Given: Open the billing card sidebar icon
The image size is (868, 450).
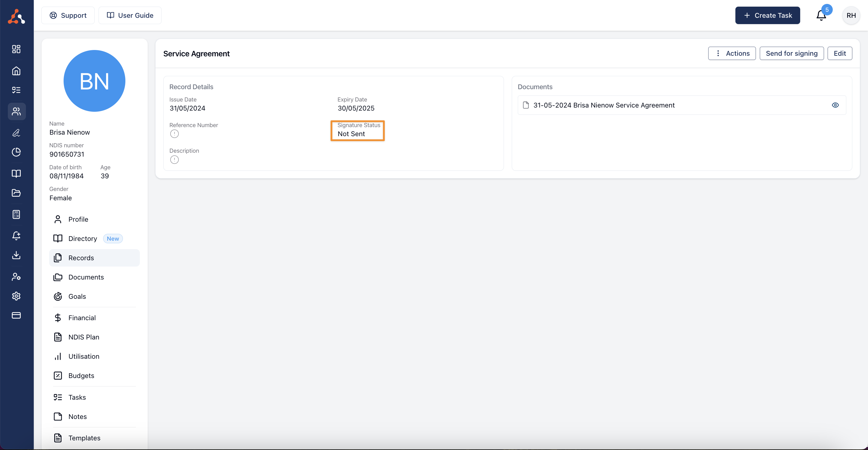Looking at the screenshot, I should click(16, 315).
